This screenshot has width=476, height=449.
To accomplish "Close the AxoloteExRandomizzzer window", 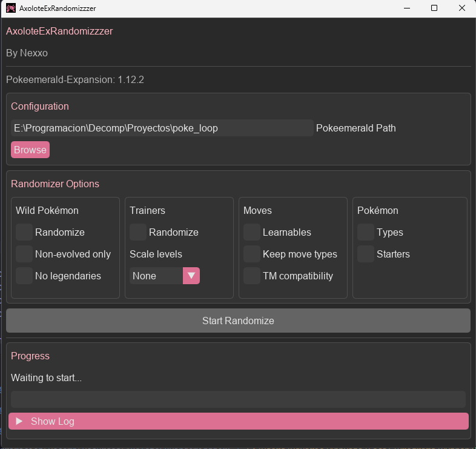I will (462, 8).
